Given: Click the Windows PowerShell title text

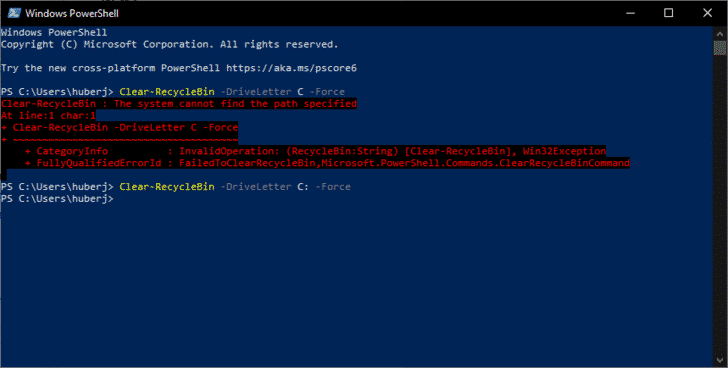Looking at the screenshot, I should point(72,13).
